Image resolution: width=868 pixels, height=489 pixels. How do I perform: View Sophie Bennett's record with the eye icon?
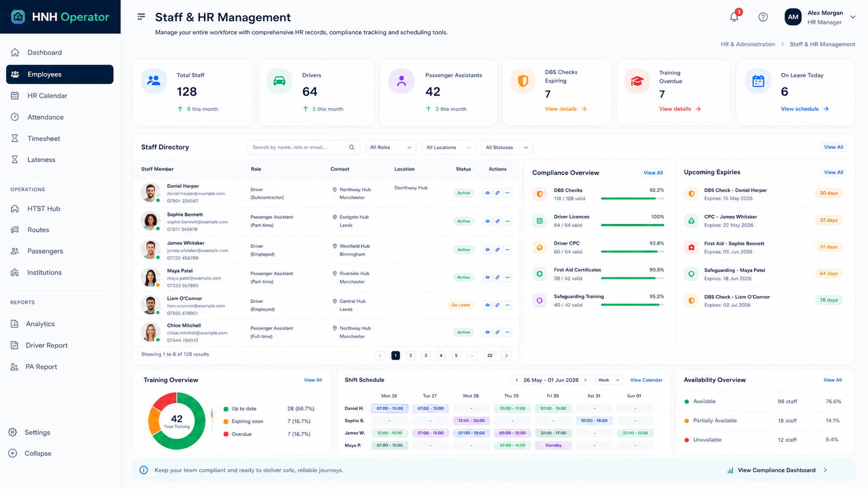pyautogui.click(x=487, y=221)
